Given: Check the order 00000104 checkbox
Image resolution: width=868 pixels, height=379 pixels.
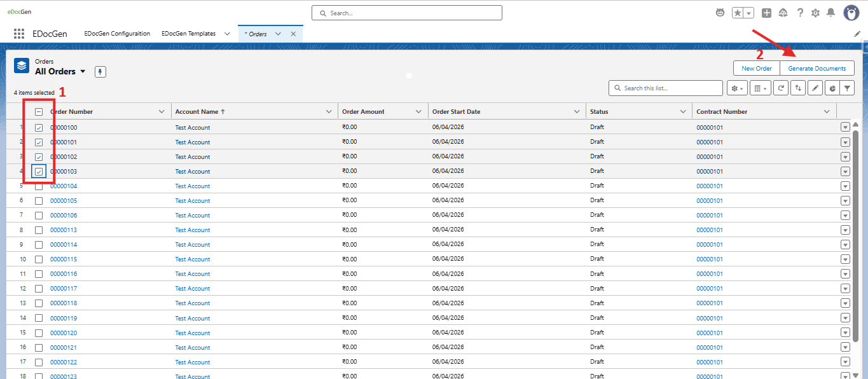Looking at the screenshot, I should coord(39,186).
